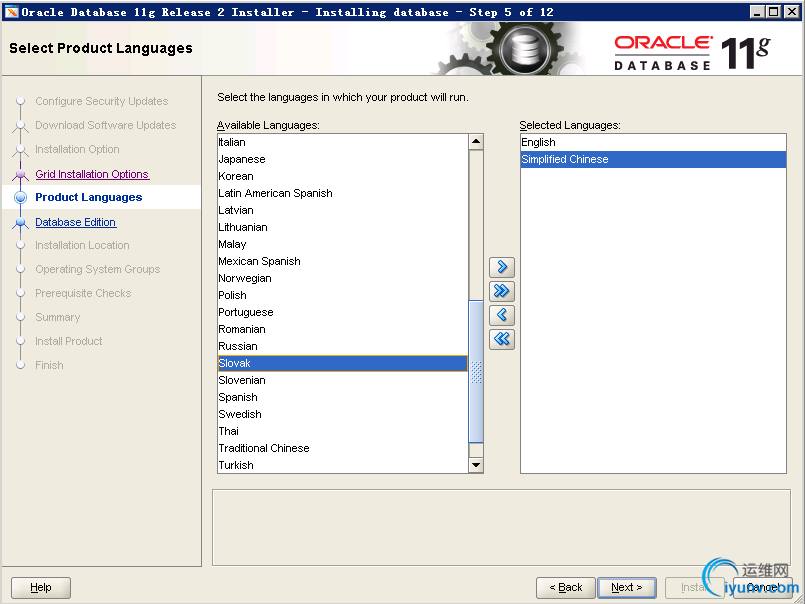Select Spanish in Available Languages
This screenshot has height=604, width=805.
tap(342, 397)
